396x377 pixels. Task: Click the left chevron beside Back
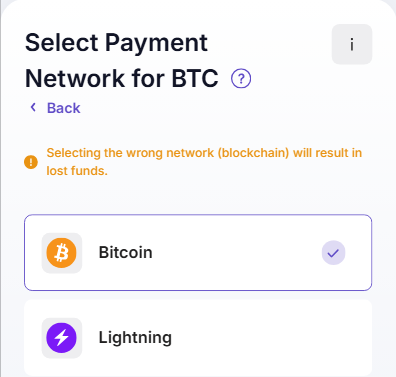pos(33,107)
